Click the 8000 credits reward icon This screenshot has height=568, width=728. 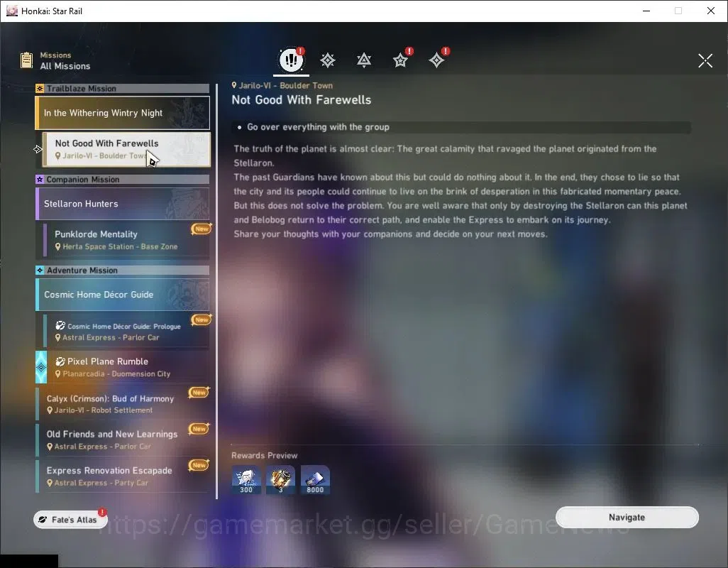tap(315, 479)
